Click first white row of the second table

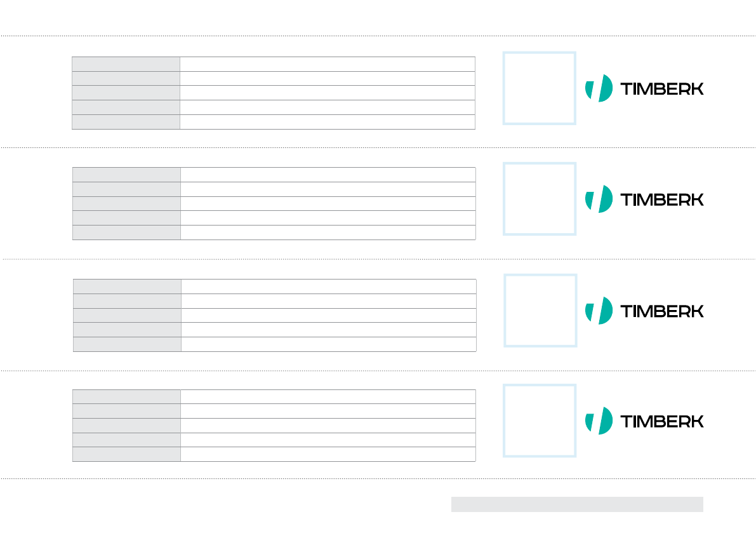click(x=328, y=175)
